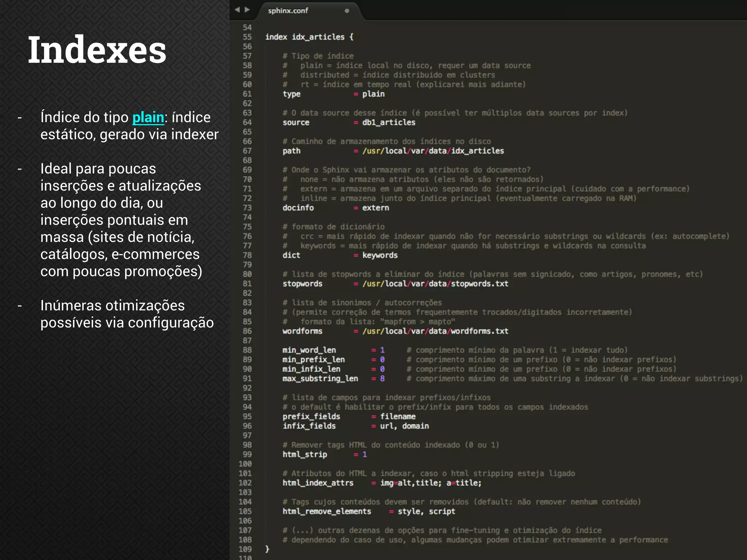The image size is (747, 560).
Task: Click the html_strip setting line
Action: 305,454
